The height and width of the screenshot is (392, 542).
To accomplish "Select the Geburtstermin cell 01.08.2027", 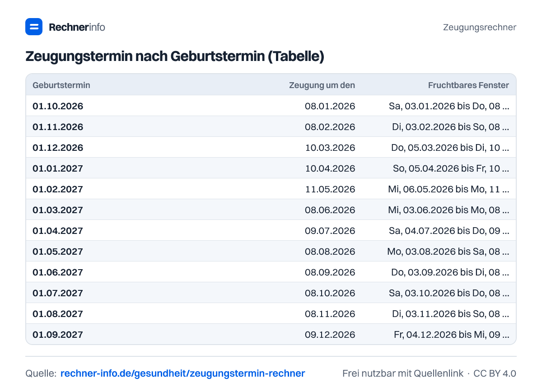I will [58, 314].
